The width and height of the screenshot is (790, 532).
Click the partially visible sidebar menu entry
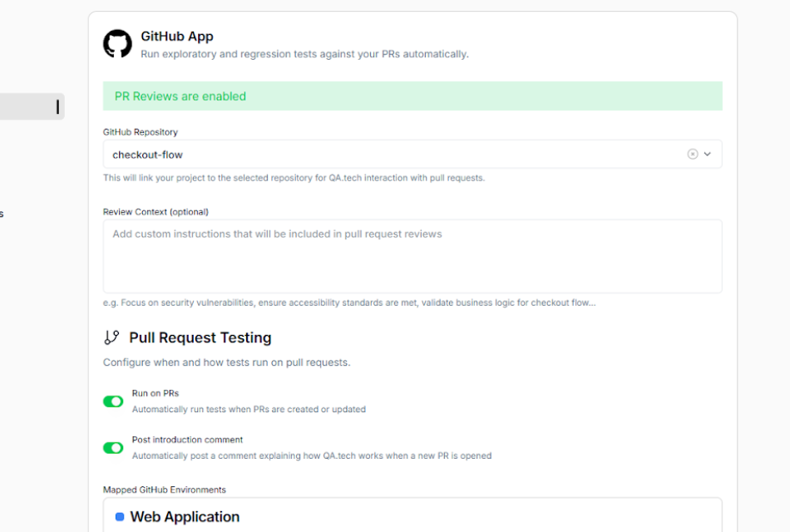(x=3, y=214)
